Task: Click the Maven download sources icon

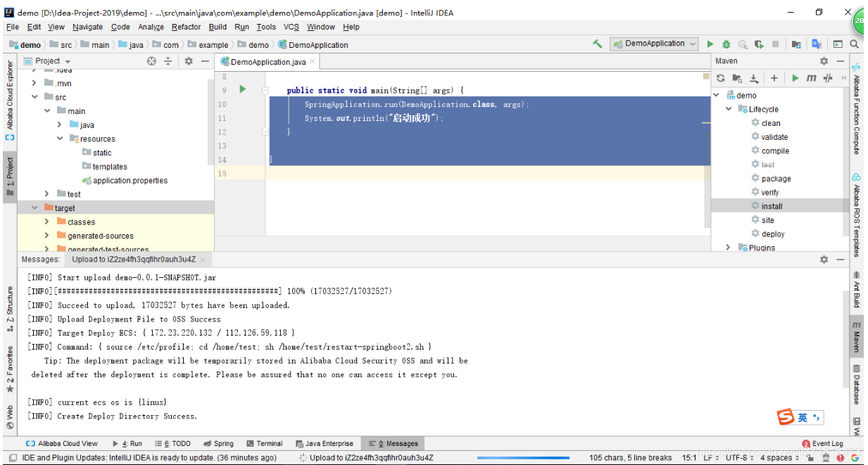Action: [754, 78]
